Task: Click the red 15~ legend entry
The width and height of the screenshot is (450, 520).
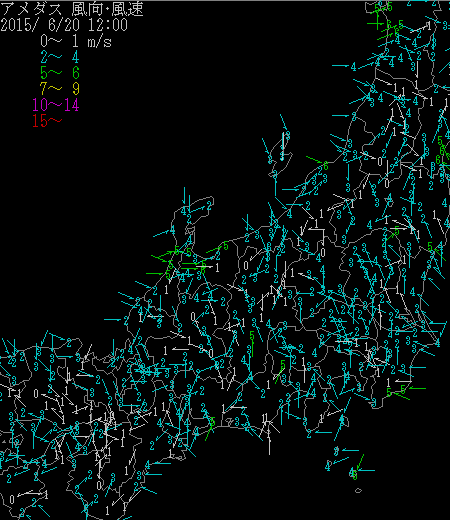Action: click(x=47, y=120)
